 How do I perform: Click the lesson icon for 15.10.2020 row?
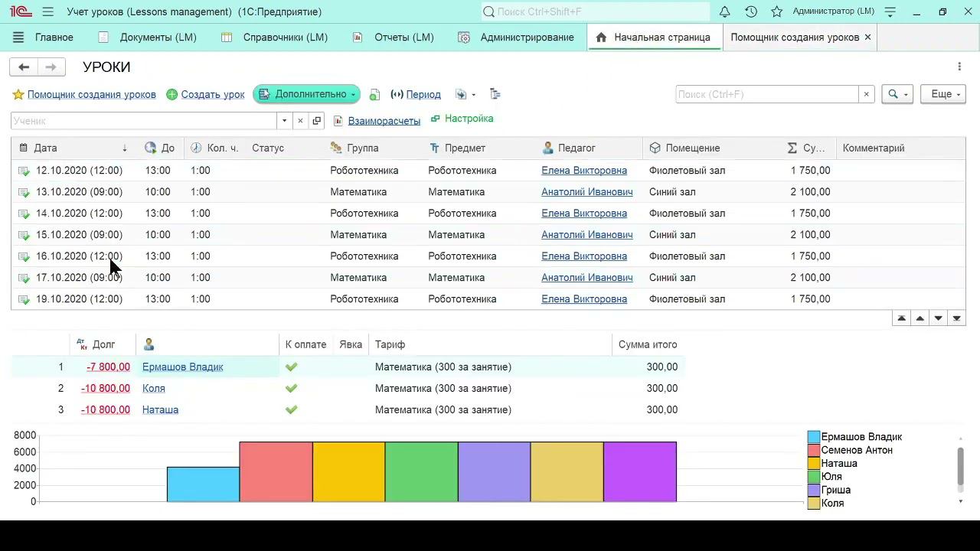point(24,235)
